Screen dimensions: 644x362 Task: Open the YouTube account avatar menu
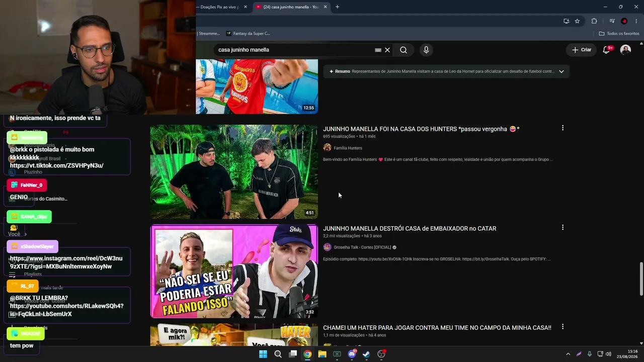[625, 50]
